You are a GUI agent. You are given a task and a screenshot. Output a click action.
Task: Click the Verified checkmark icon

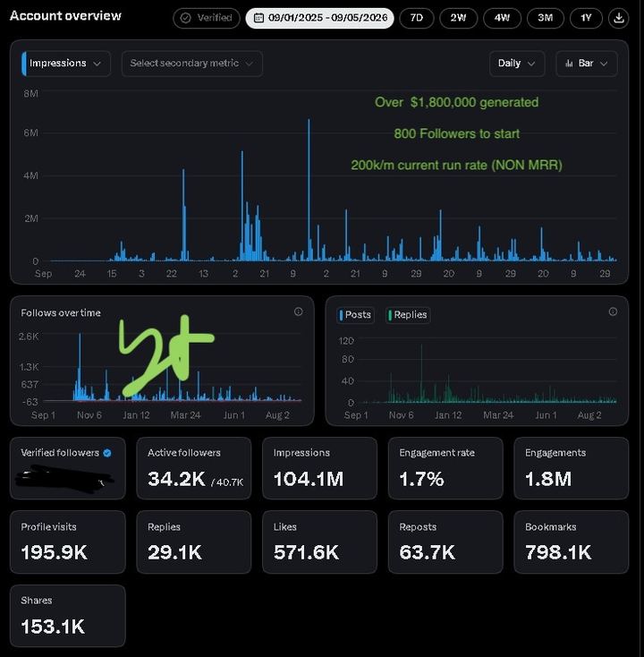tap(185, 18)
